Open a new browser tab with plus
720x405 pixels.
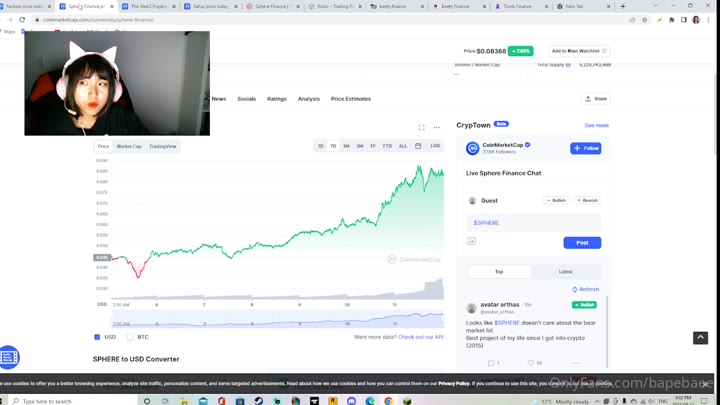pos(623,6)
